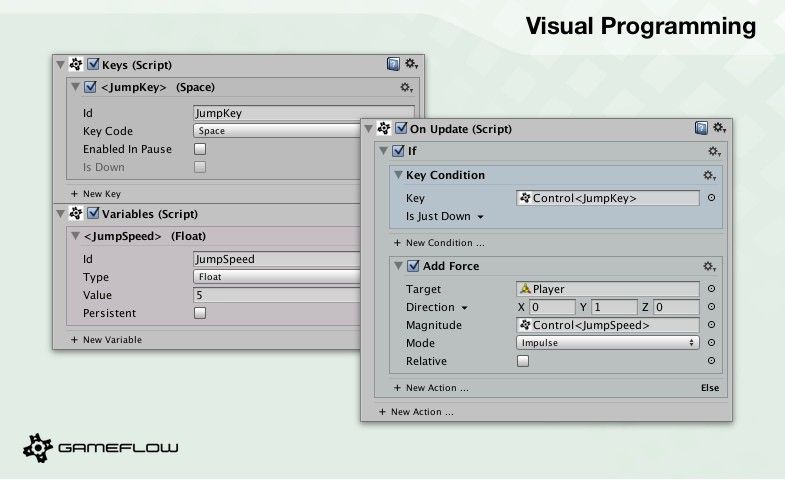Click the + New Condition button
The image size is (785, 480).
coord(439,243)
